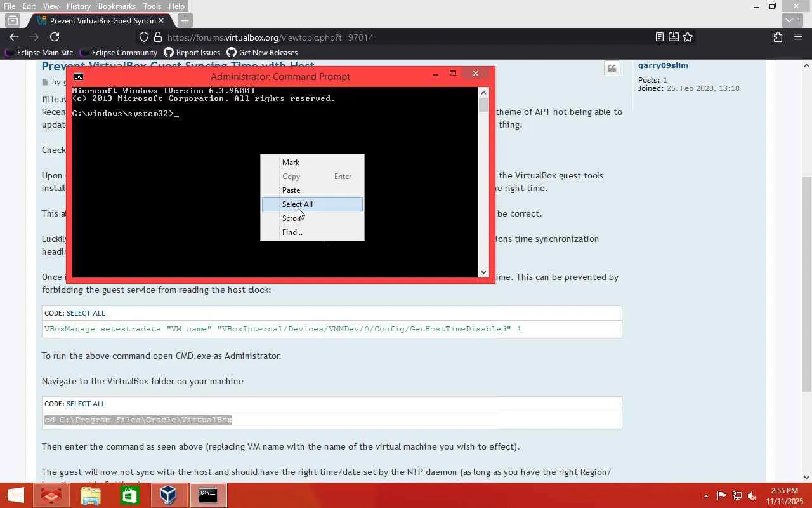The image size is (812, 508).
Task: Click the web page scrollbar up arrow
Action: [807, 65]
